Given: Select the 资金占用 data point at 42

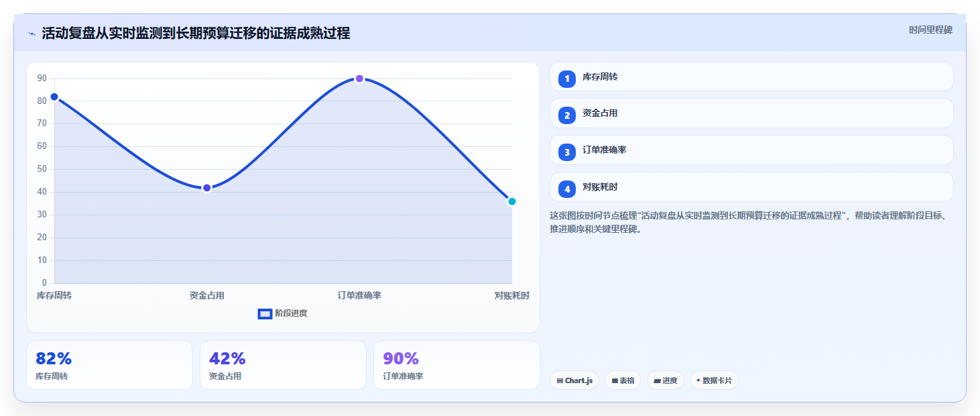Looking at the screenshot, I should (207, 188).
